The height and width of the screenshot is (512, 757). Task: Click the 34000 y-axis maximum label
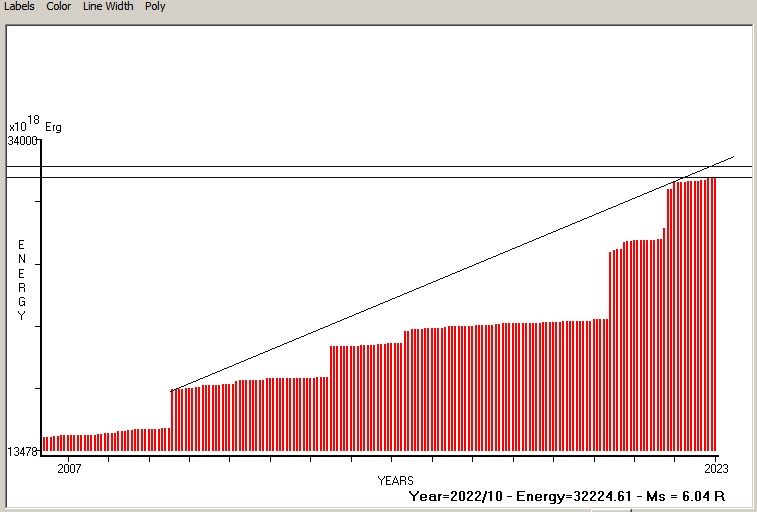coord(23,141)
